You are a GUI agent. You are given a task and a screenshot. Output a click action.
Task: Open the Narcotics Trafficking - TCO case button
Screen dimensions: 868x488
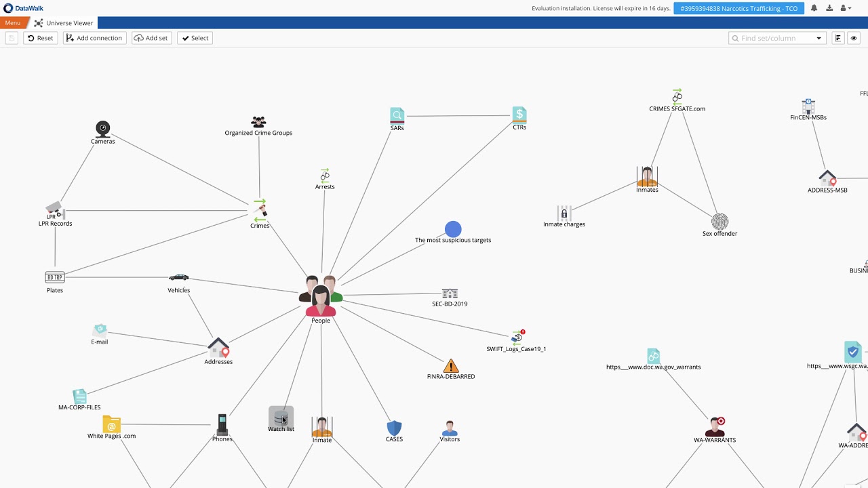[738, 9]
